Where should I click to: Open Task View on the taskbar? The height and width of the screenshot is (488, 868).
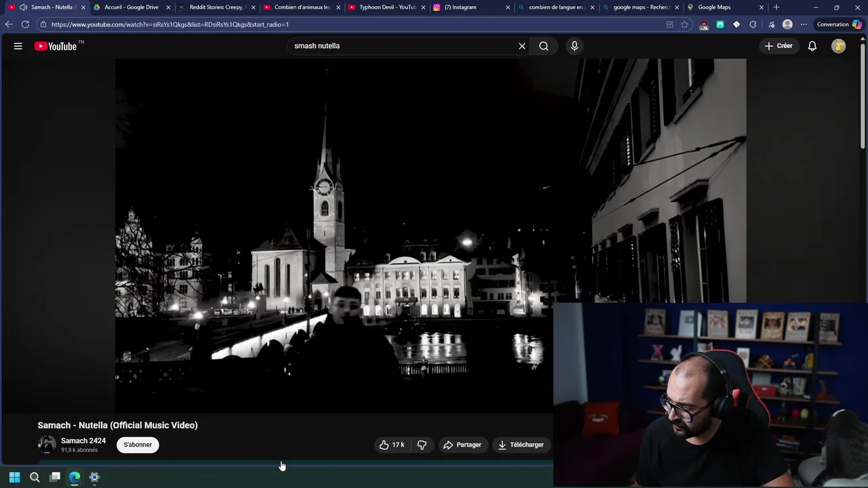(x=55, y=477)
